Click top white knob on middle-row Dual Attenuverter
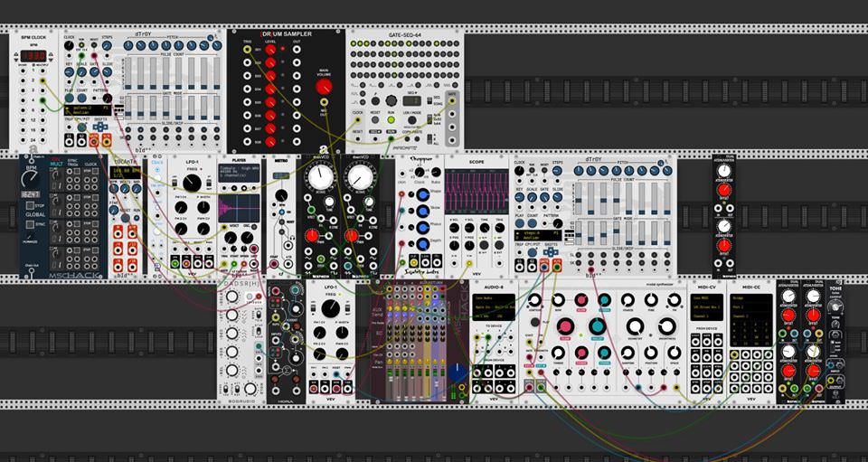Screen dimensions: 868x462 pyautogui.click(x=724, y=171)
